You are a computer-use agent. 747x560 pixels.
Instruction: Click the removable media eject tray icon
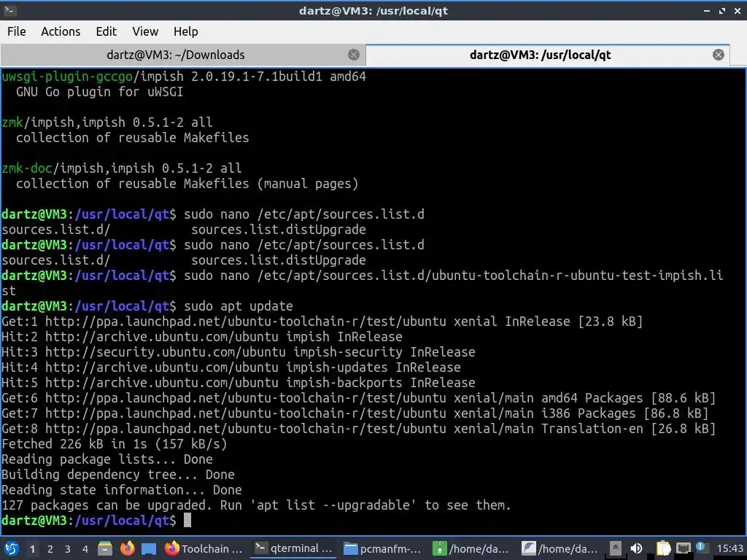[616, 548]
